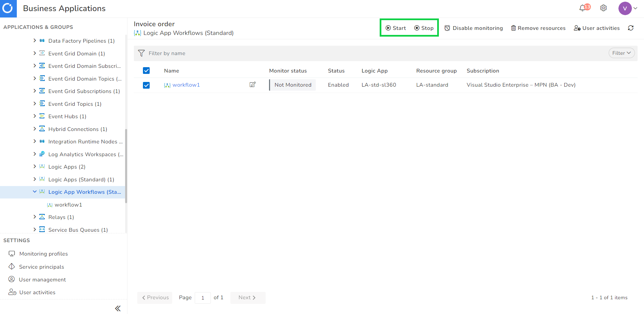Click the Relays icon
Image resolution: width=644 pixels, height=314 pixels.
tap(42, 217)
